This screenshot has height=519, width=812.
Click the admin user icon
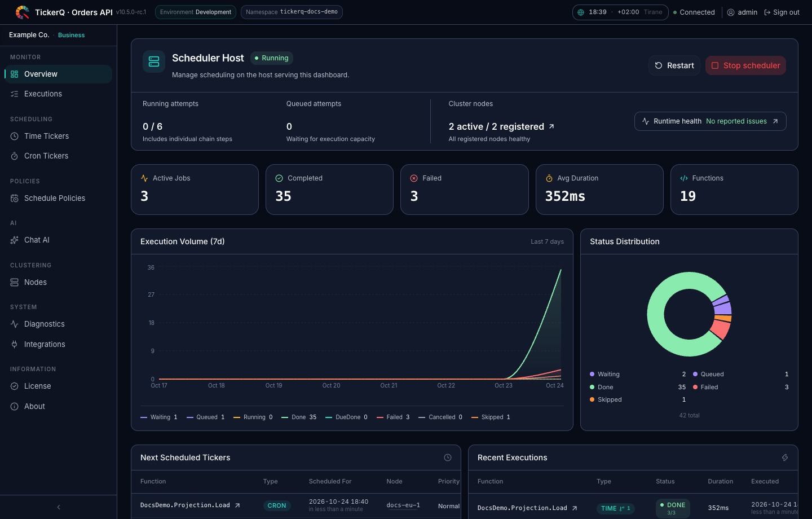coord(731,12)
